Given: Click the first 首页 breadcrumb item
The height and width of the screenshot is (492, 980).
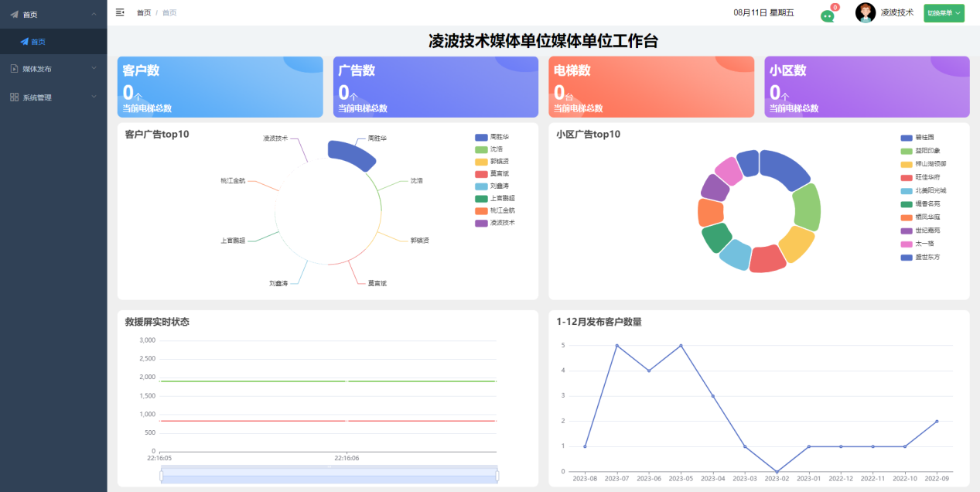Looking at the screenshot, I should (x=144, y=12).
